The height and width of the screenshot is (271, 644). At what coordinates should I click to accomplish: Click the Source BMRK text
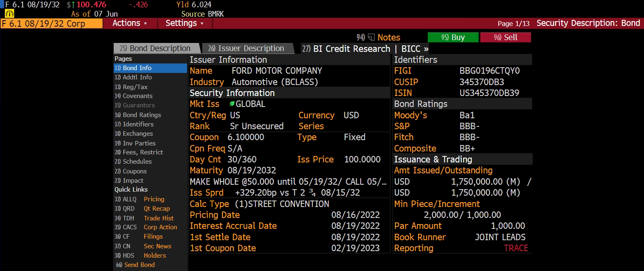(x=202, y=14)
